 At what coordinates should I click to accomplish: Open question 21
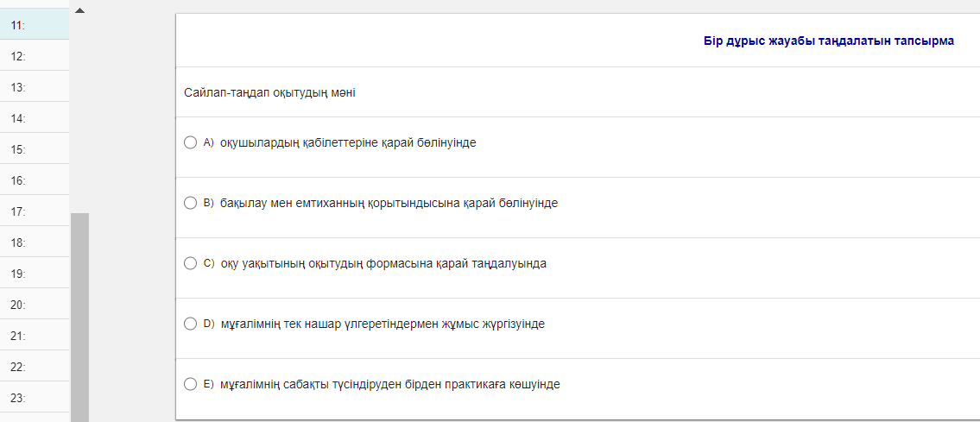[35, 336]
